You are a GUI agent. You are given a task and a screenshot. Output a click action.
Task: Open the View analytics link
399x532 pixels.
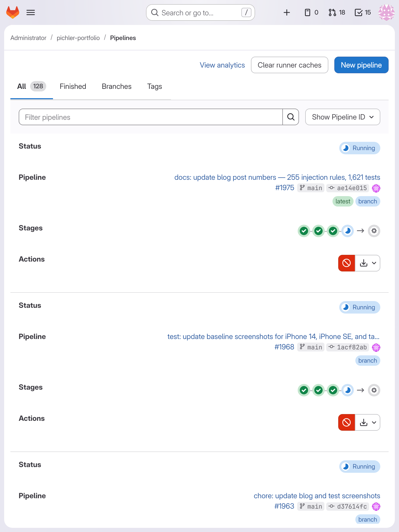pos(222,65)
